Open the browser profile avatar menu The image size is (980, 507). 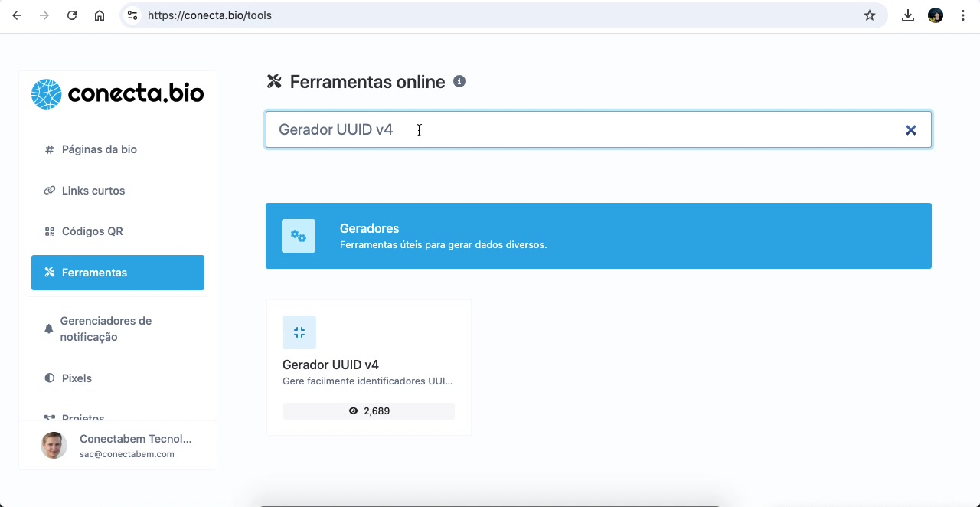click(935, 15)
